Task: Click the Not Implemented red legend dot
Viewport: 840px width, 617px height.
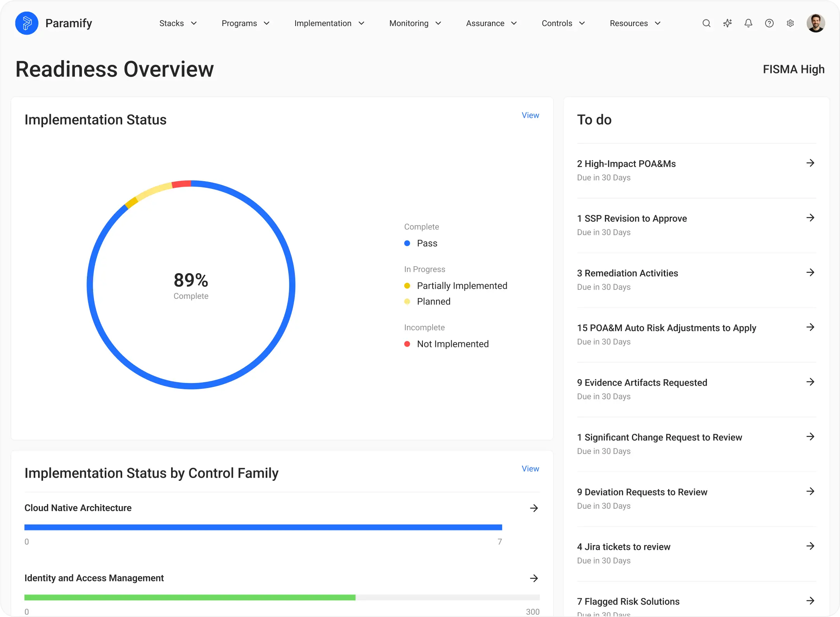Action: click(x=407, y=344)
